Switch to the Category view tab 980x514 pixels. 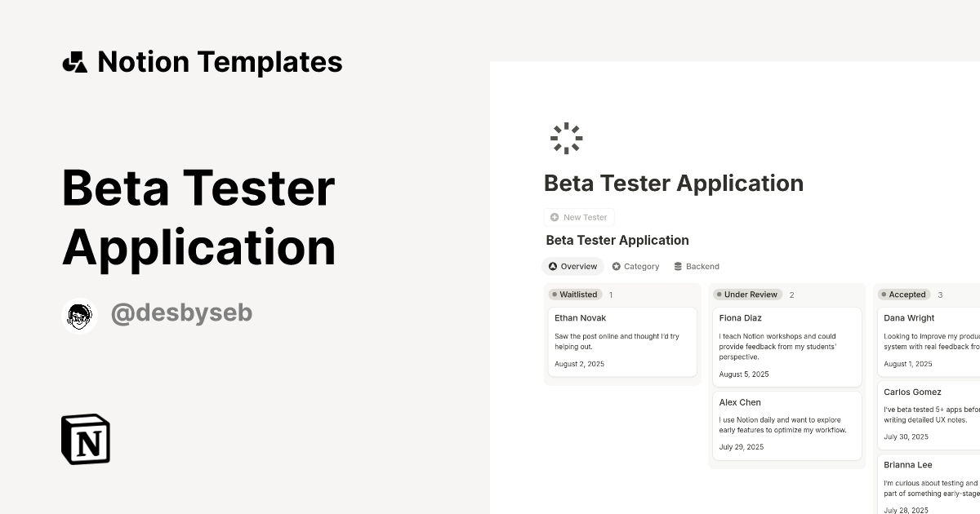point(635,266)
